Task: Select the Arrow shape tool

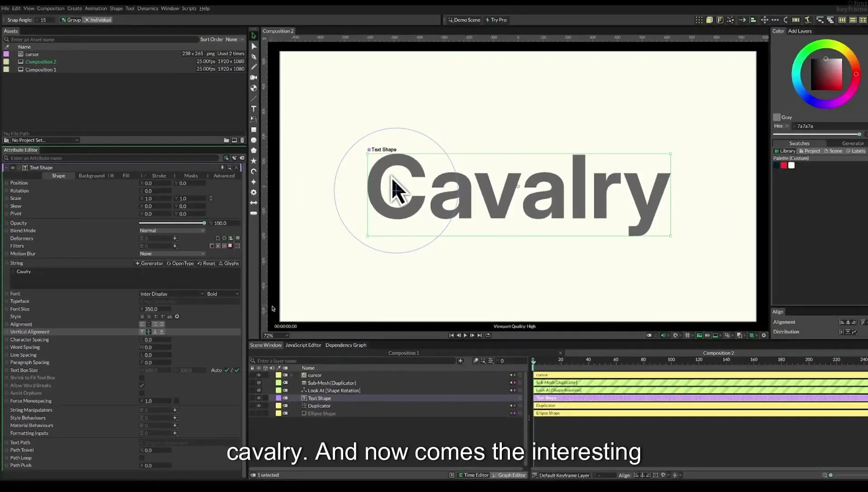Action: (x=254, y=203)
